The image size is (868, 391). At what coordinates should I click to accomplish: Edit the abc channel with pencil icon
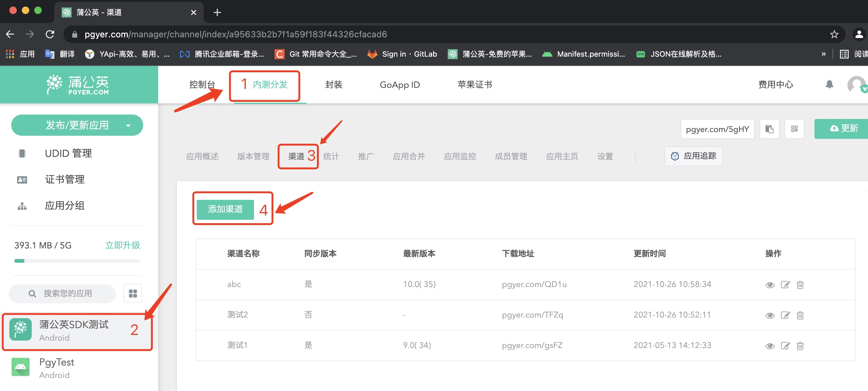pyautogui.click(x=785, y=285)
